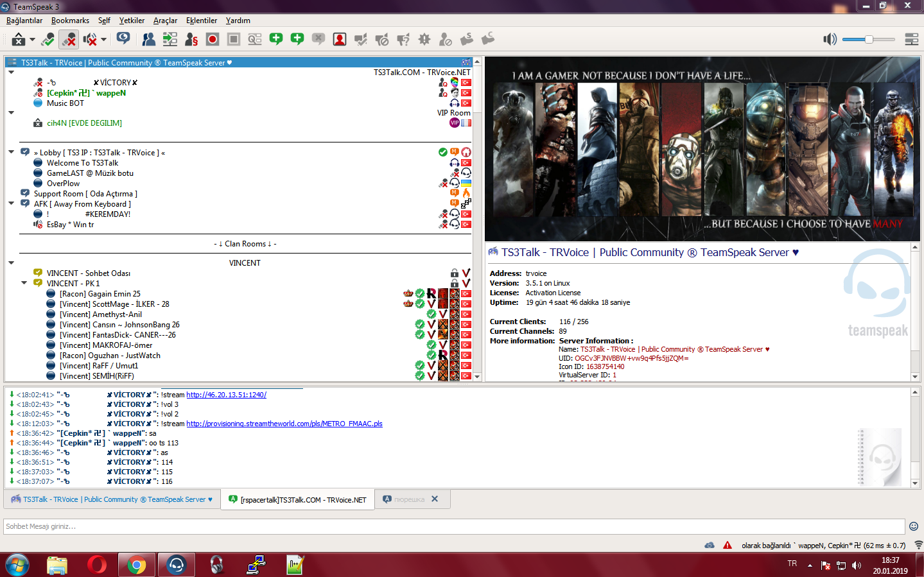Click the speech bubble eye icon
The image size is (924, 577).
point(123,39)
